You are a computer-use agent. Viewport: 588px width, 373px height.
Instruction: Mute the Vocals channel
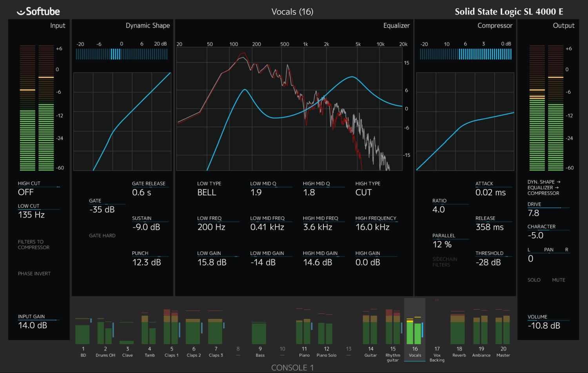559,280
